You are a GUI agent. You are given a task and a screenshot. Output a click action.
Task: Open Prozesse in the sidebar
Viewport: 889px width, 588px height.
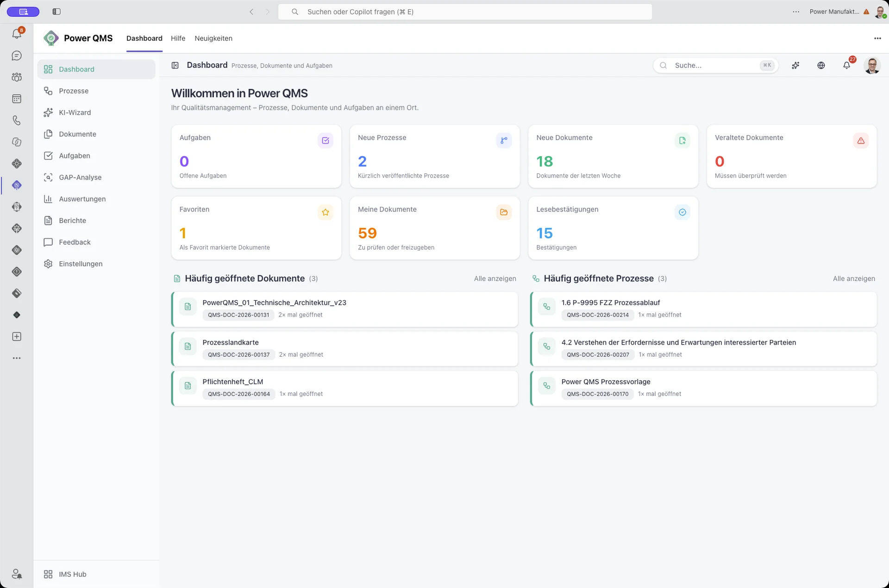96,91
